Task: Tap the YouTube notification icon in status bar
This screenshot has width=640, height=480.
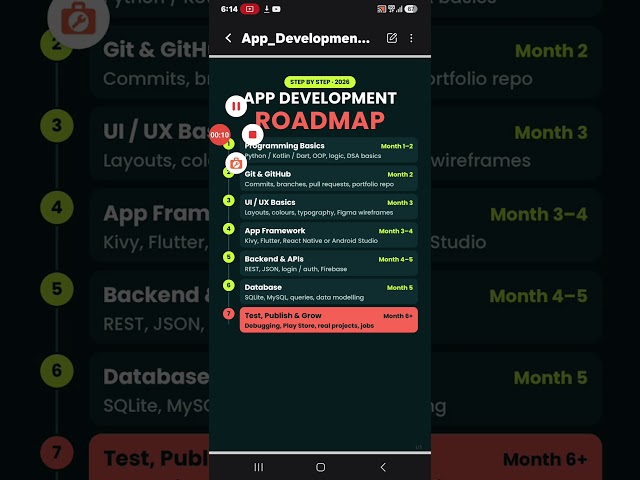Action: pos(276,9)
